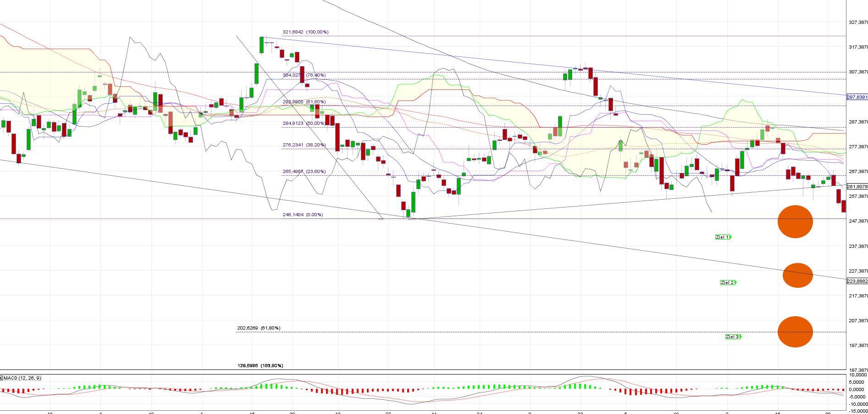Click the 293,5905 (61,80%) retracement label
Viewport: 868px width, 414px height.
(304, 102)
